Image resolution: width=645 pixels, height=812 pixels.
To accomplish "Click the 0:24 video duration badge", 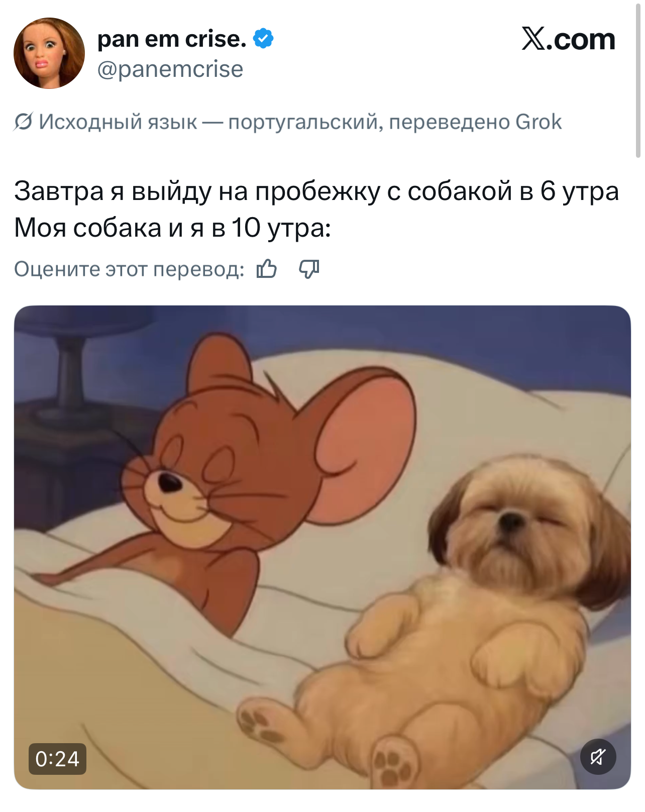I will point(57,759).
